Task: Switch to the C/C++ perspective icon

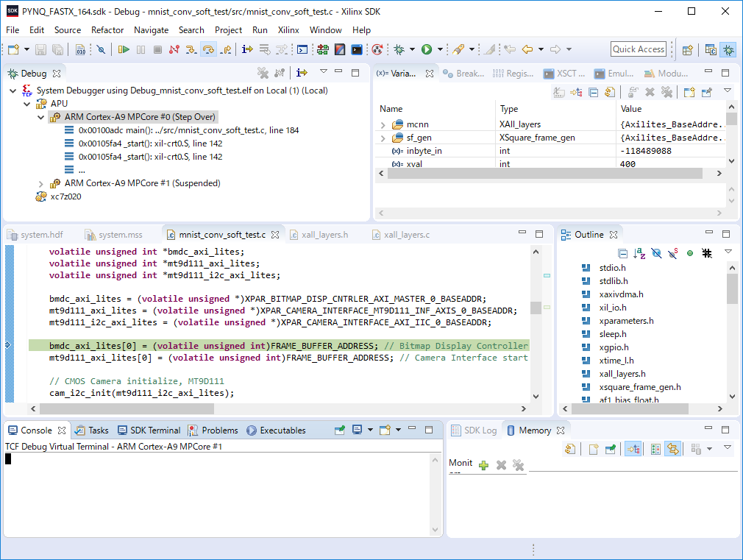Action: [711, 49]
